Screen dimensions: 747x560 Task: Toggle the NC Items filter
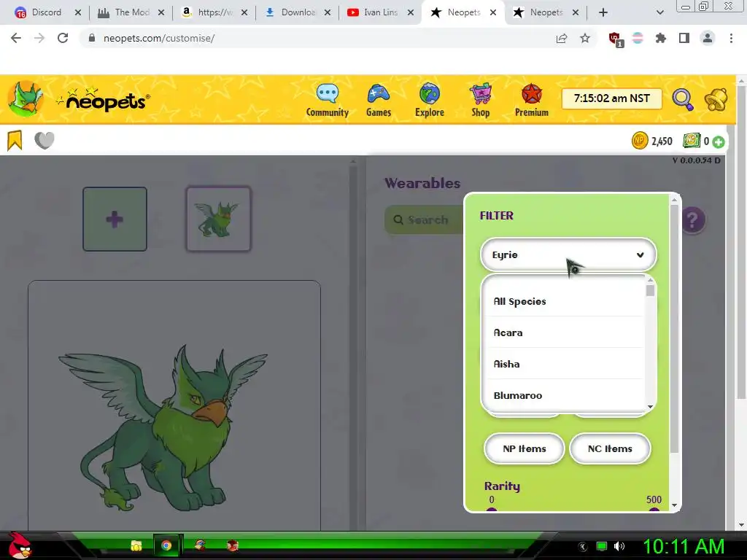click(x=610, y=448)
